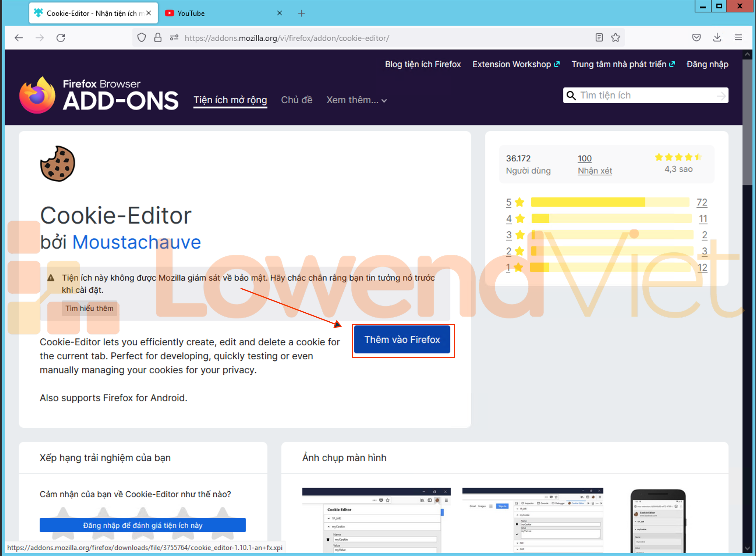Viewport: 756px width, 556px height.
Task: Open the Save to Pocket icon
Action: (696, 37)
